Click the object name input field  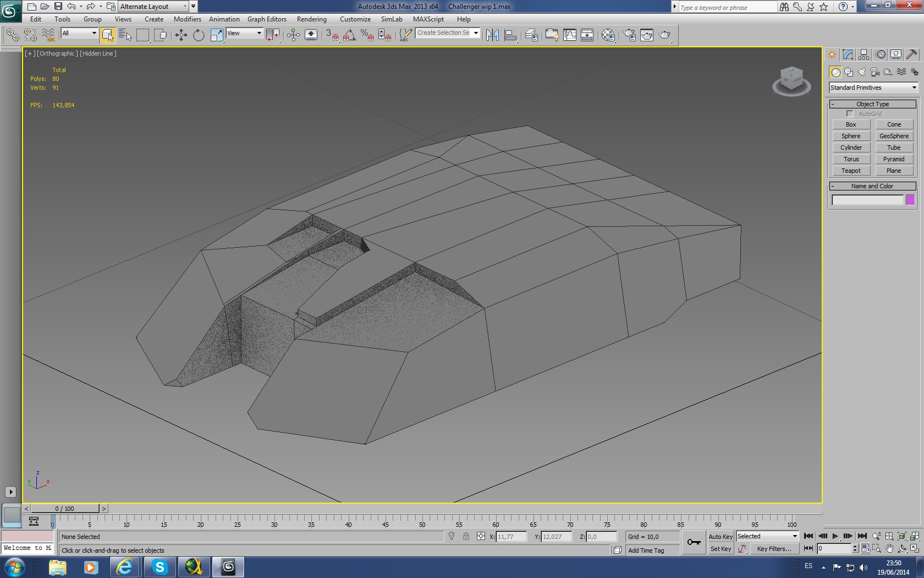coord(867,200)
